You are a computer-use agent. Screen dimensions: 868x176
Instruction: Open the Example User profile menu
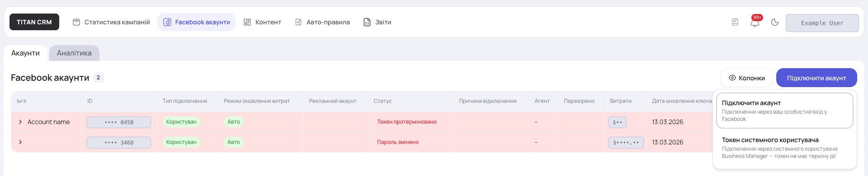(822, 23)
